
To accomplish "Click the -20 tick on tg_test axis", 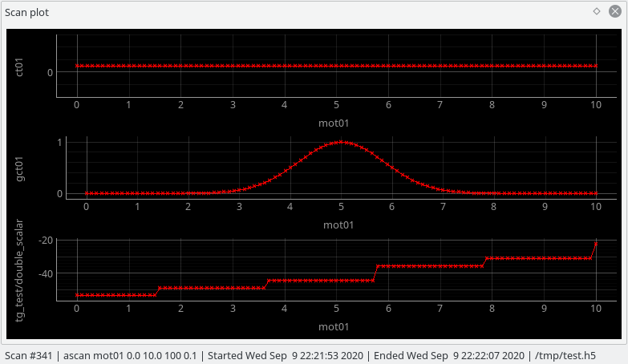I will [46, 241].
